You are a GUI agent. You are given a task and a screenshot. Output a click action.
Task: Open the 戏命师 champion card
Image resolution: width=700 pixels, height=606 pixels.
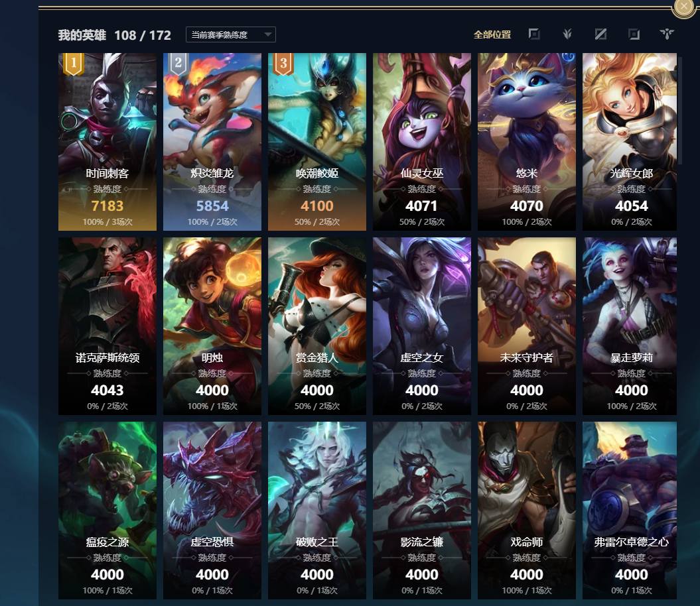coord(527,511)
